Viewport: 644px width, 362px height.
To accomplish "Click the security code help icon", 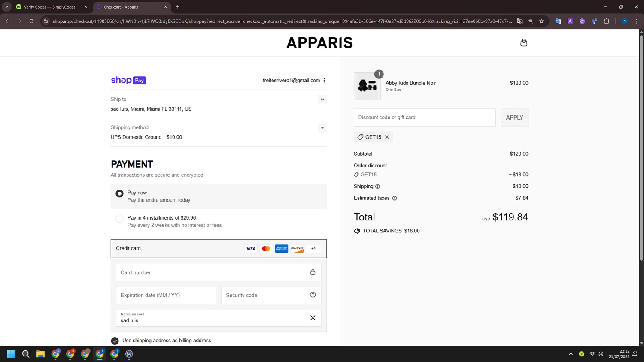I will (x=313, y=295).
